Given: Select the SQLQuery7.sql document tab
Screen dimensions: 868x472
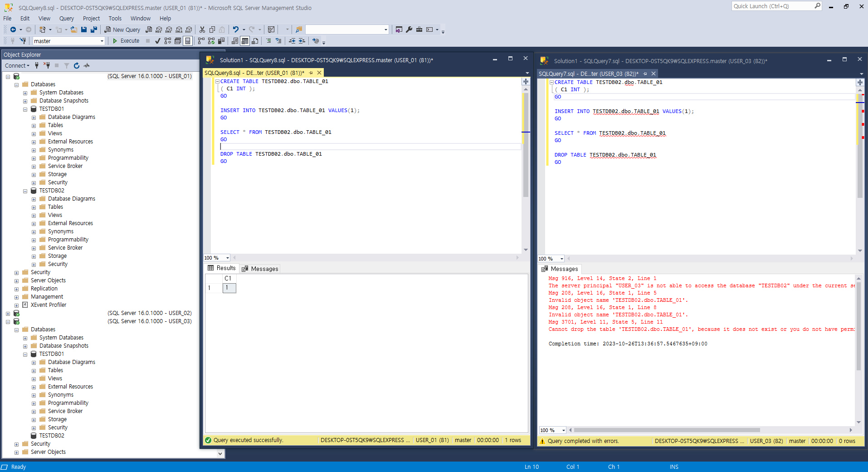Looking at the screenshot, I should (x=589, y=74).
